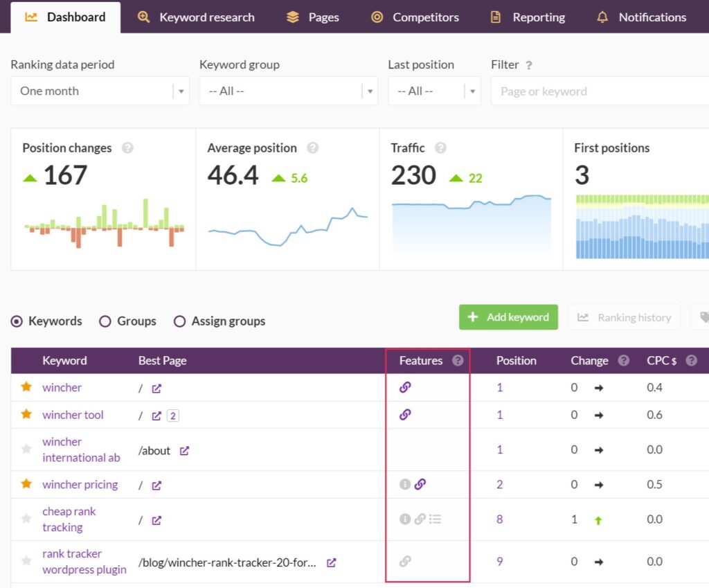Select the Keywords radio button
This screenshot has width=709, height=588.
17,321
